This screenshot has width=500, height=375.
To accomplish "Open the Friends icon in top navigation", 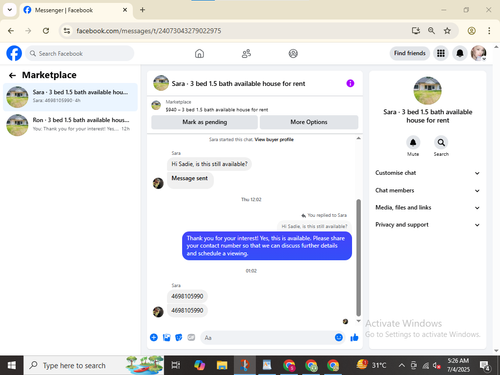I will pos(246,53).
